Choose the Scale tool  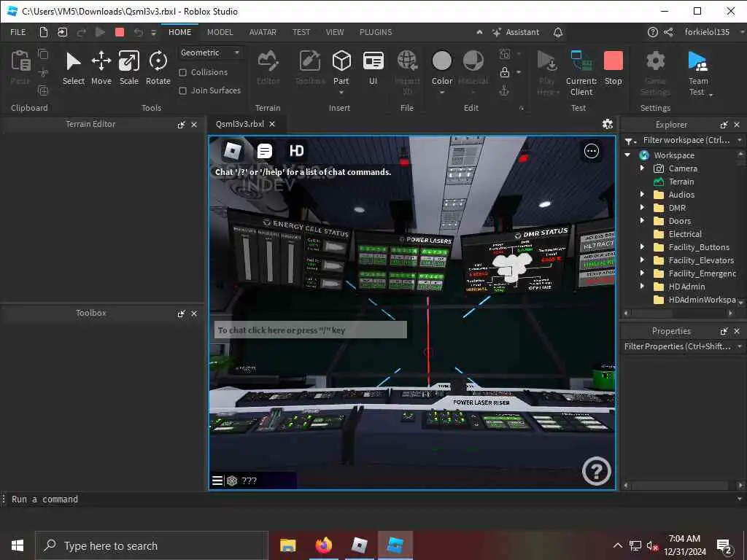pyautogui.click(x=129, y=69)
